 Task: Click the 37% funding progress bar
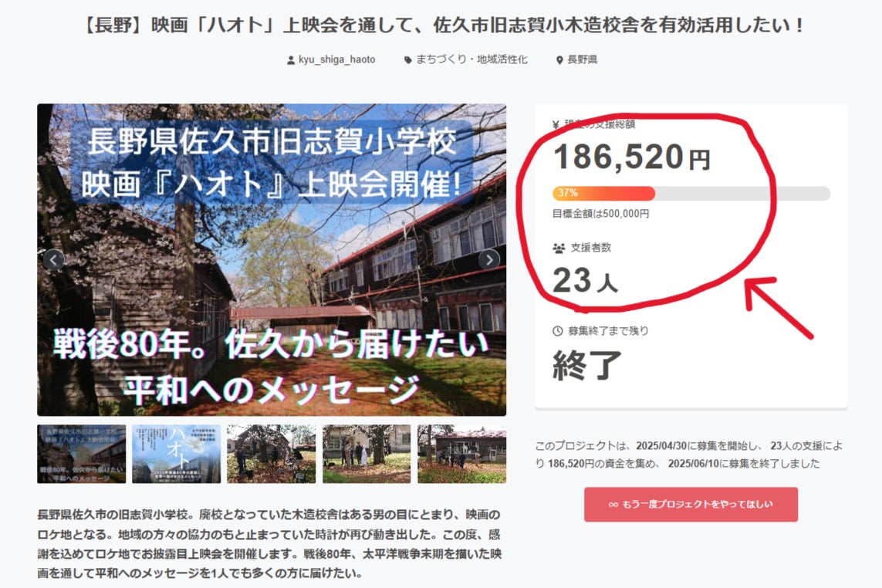pos(691,193)
